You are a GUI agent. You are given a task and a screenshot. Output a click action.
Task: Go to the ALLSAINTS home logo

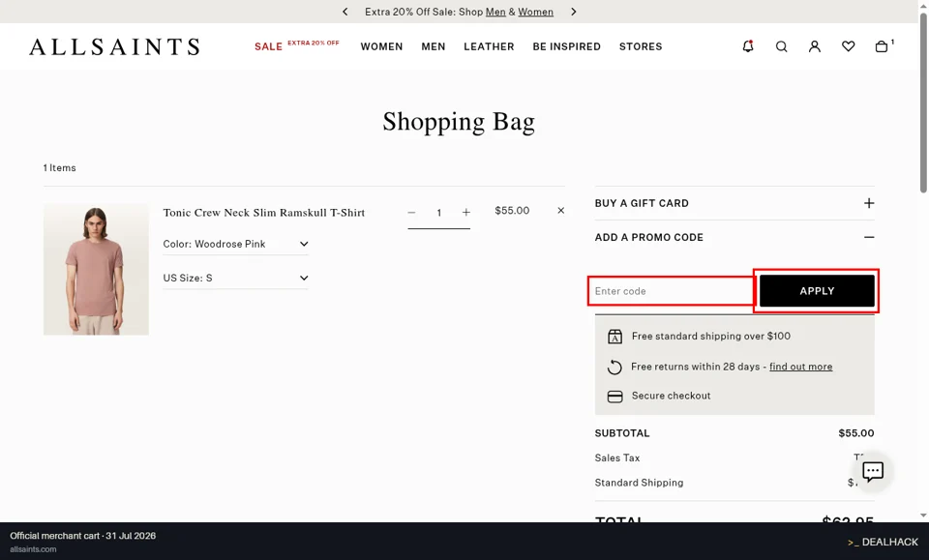114,46
